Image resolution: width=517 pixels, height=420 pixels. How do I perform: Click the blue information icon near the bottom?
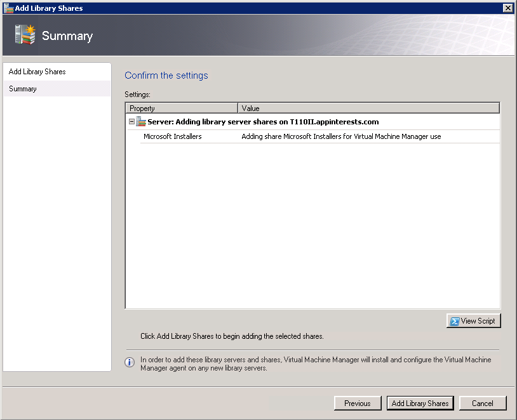[130, 362]
